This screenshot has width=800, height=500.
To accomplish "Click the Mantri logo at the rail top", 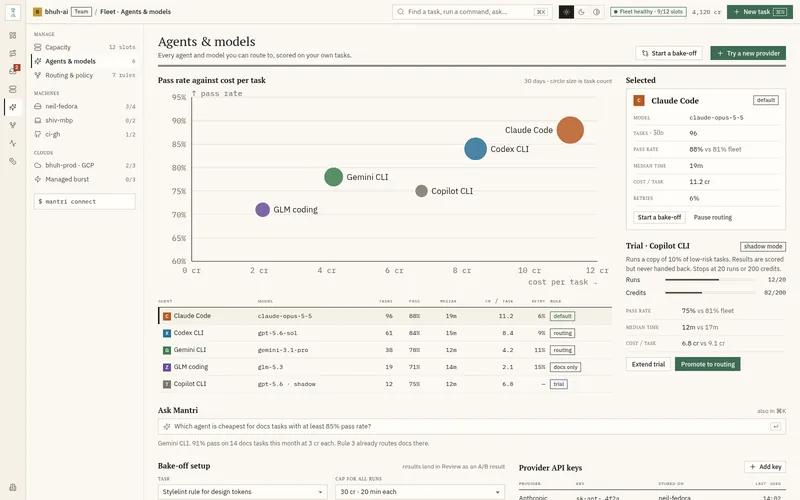I will coord(13,12).
